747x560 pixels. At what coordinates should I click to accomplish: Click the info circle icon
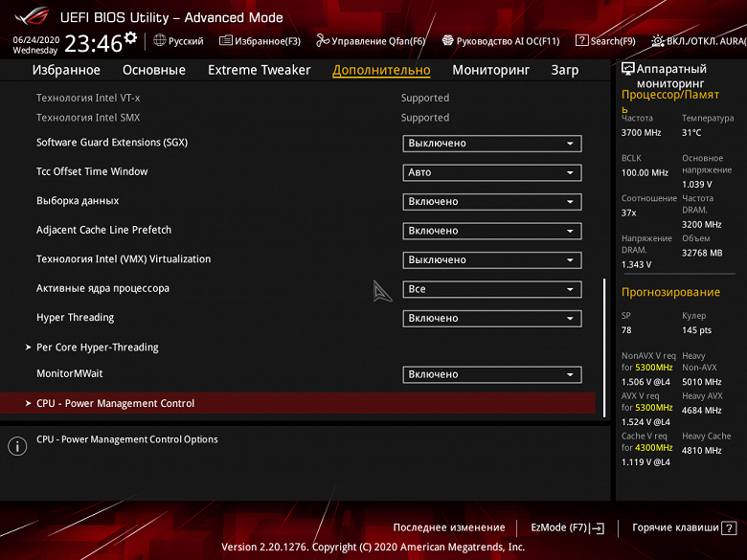tap(17, 446)
